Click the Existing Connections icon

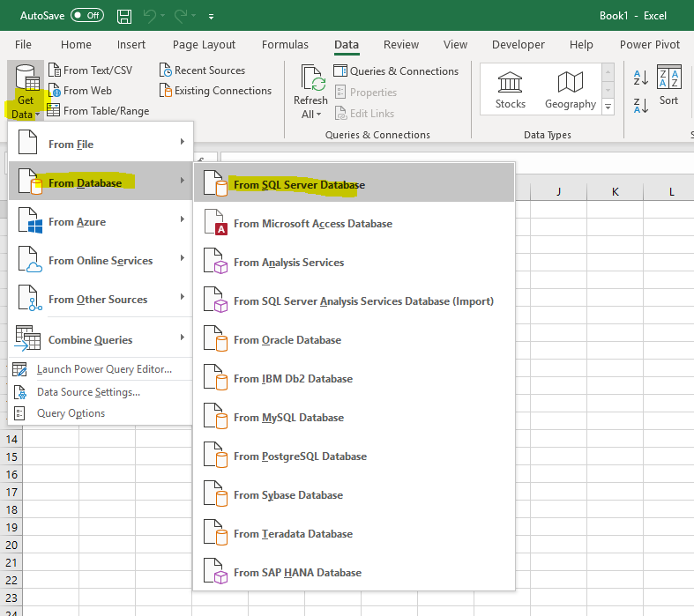coord(165,90)
